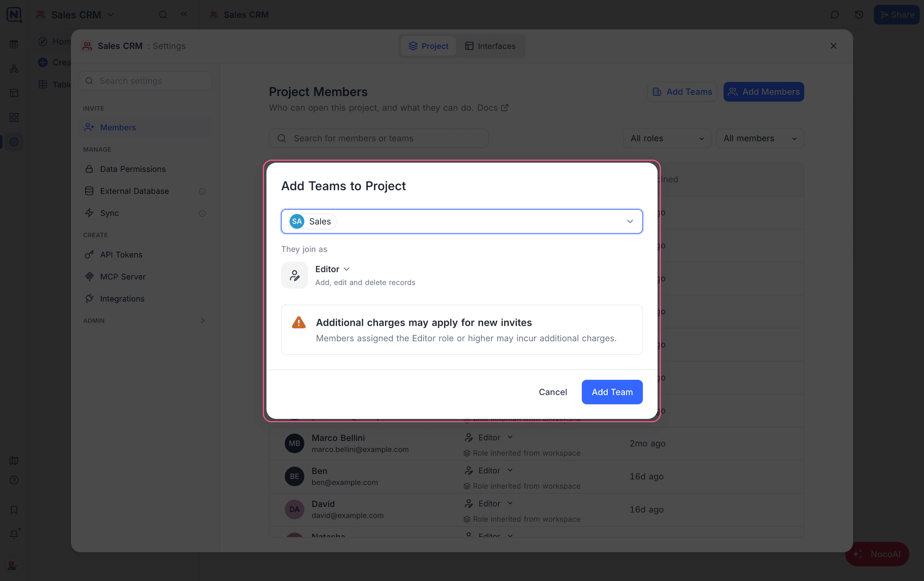This screenshot has height=581, width=924.
Task: Click the settings gear icon in left rail
Action: [14, 142]
